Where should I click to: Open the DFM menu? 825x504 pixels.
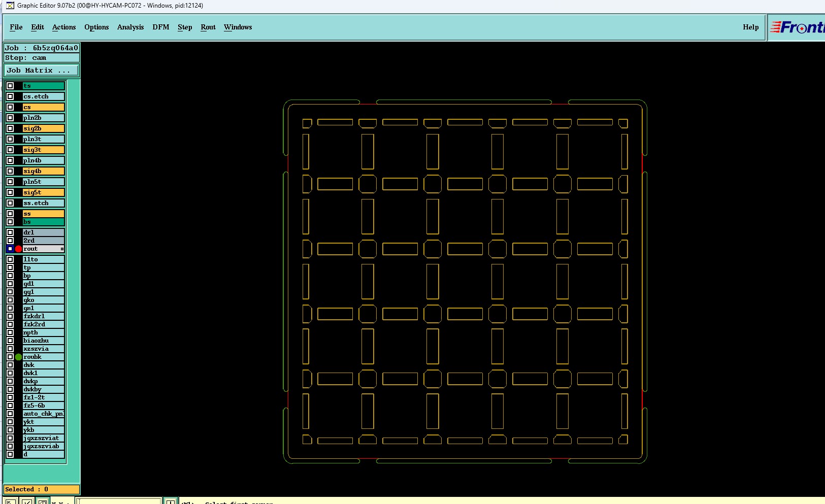pyautogui.click(x=161, y=27)
